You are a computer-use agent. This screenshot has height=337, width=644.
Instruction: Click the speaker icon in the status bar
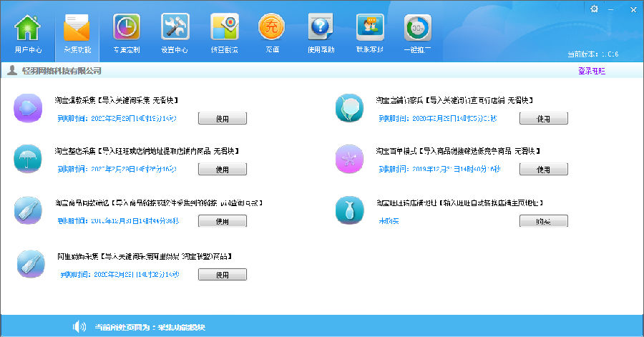79,327
